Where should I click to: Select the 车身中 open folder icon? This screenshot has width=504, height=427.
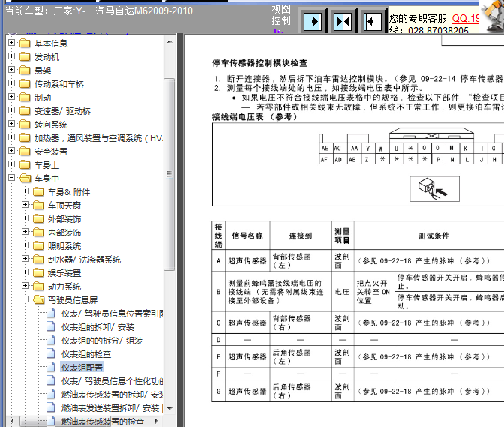tap(25, 178)
